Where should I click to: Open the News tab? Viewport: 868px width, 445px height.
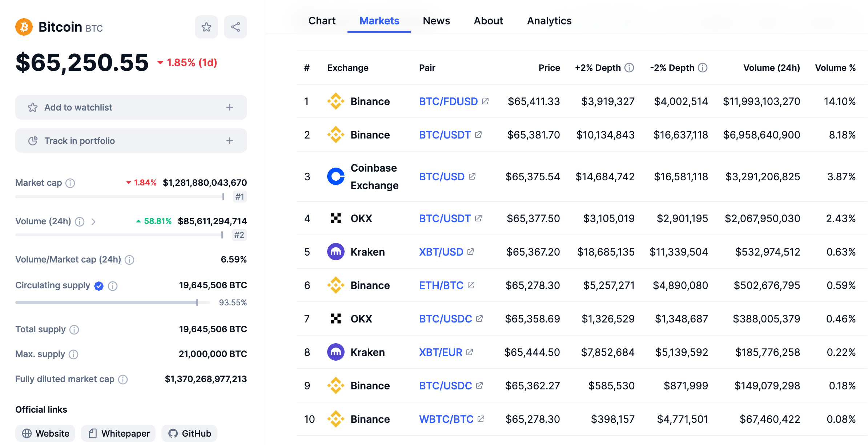436,21
